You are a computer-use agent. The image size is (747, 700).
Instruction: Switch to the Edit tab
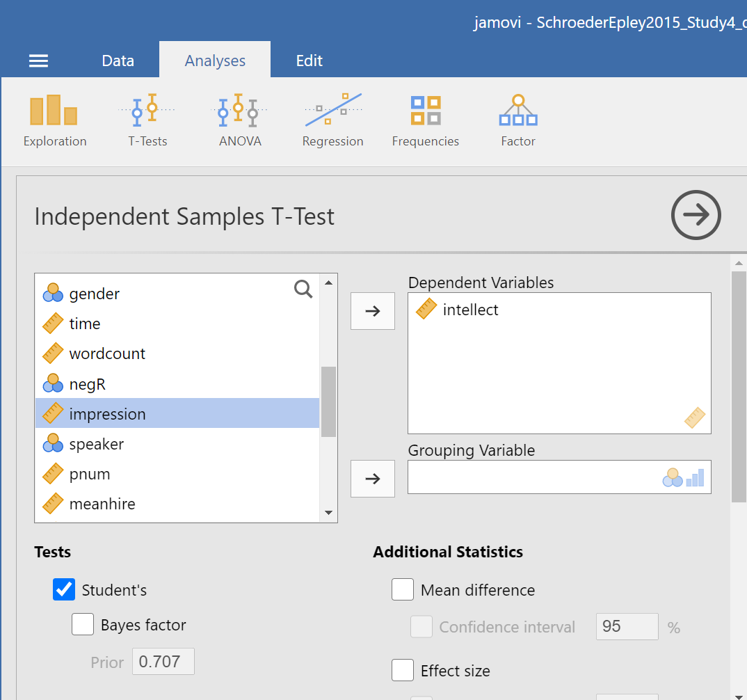(x=309, y=61)
